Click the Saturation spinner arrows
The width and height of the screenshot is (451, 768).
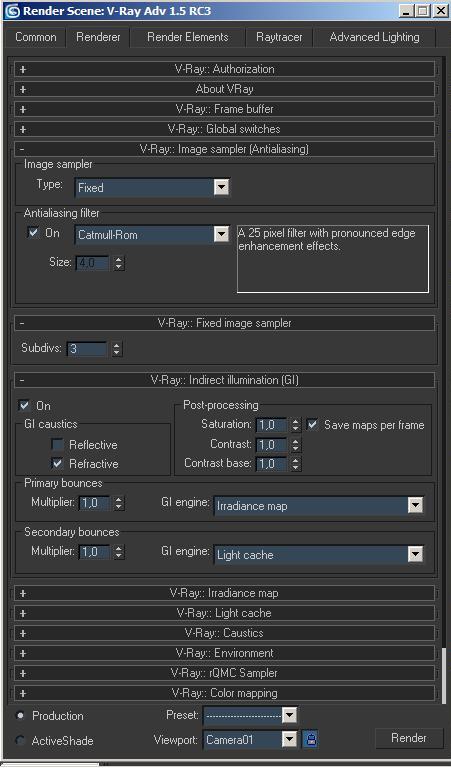(295, 425)
